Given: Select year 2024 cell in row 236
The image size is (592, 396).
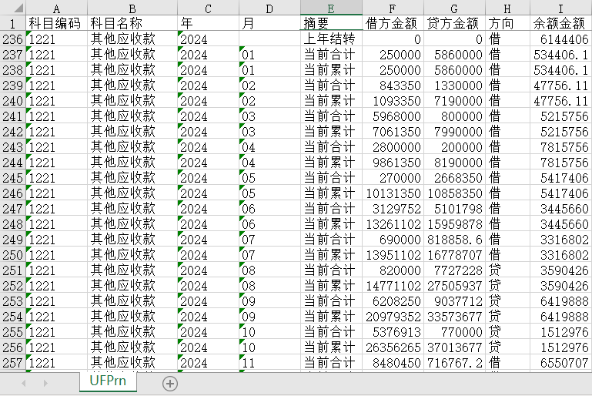Looking at the screenshot, I should point(208,39).
